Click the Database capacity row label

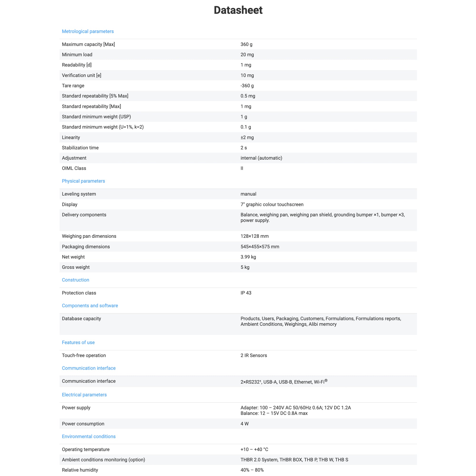[81, 319]
